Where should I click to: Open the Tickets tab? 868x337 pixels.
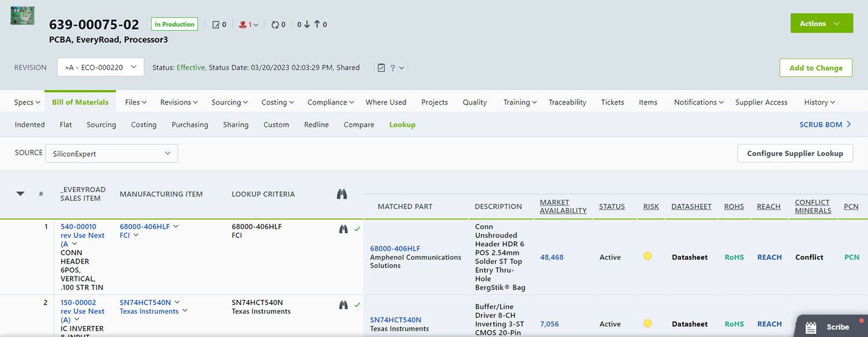coord(612,102)
